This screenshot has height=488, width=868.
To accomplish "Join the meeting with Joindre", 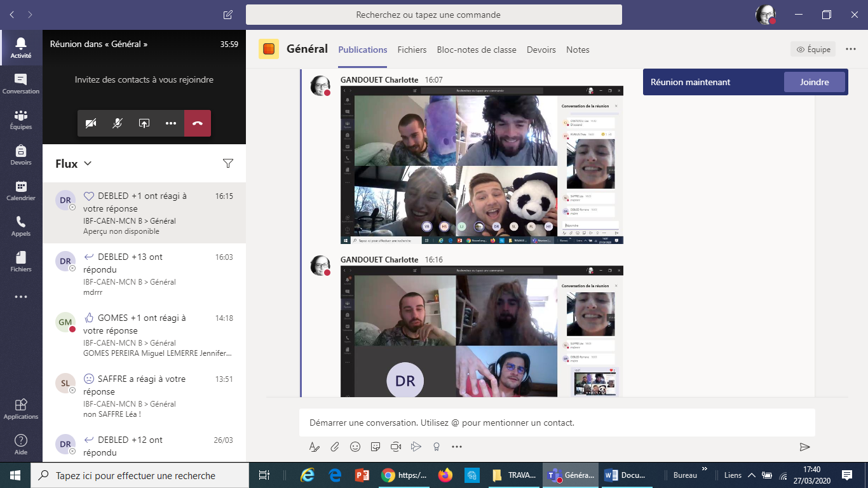I will click(x=815, y=82).
